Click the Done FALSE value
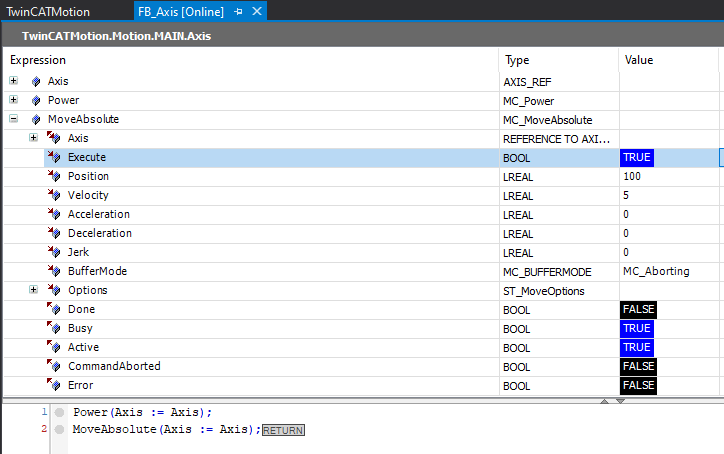The image size is (724, 454). tap(638, 309)
